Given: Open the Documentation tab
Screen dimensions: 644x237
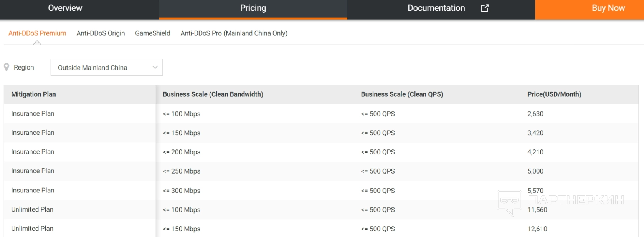Looking at the screenshot, I should click(436, 8).
